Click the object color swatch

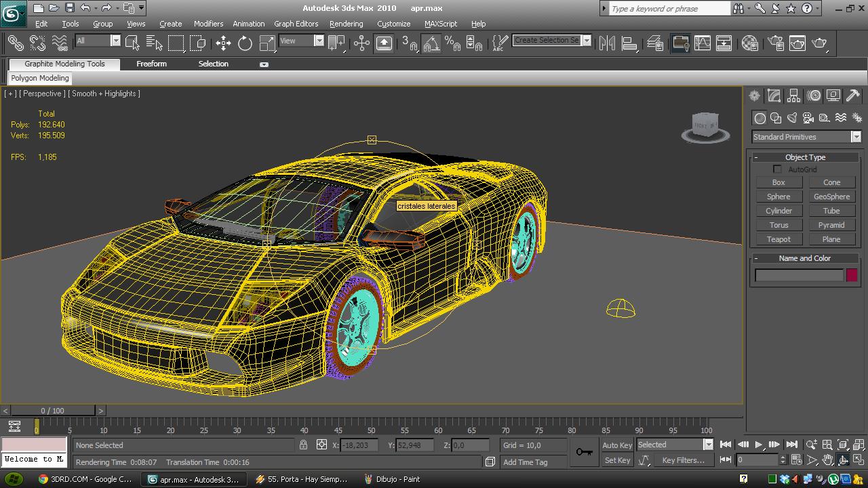852,275
